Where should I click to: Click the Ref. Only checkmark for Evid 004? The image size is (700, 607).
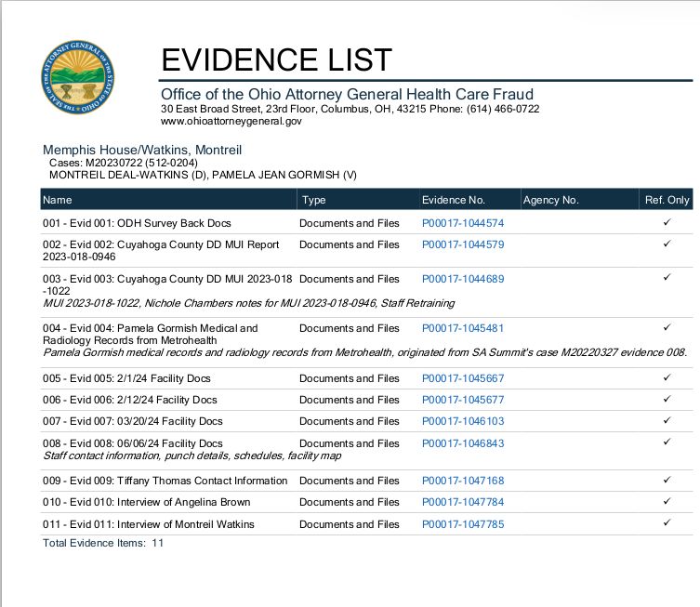[667, 327]
